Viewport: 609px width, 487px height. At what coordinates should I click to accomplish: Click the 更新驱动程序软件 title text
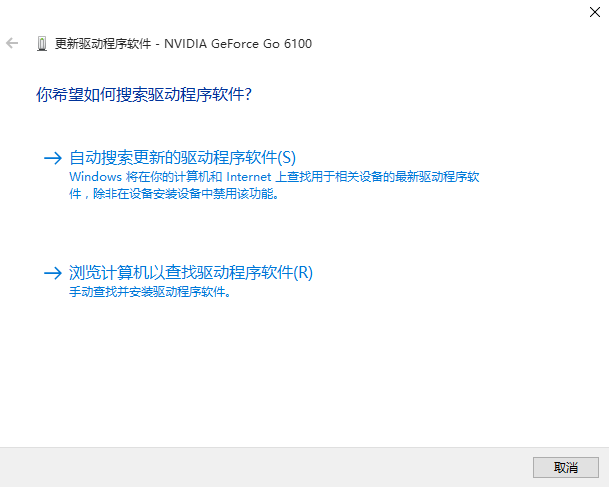103,43
